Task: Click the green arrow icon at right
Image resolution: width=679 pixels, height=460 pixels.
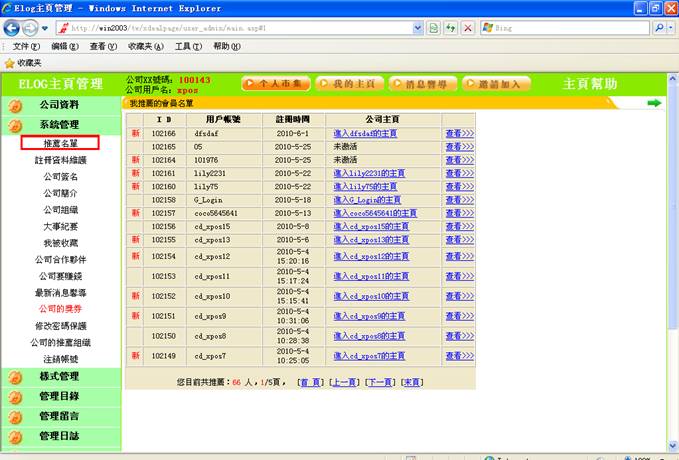Action: (x=654, y=103)
